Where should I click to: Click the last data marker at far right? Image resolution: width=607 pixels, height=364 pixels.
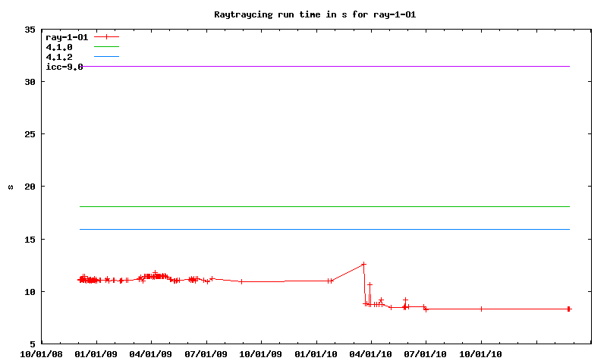point(569,309)
